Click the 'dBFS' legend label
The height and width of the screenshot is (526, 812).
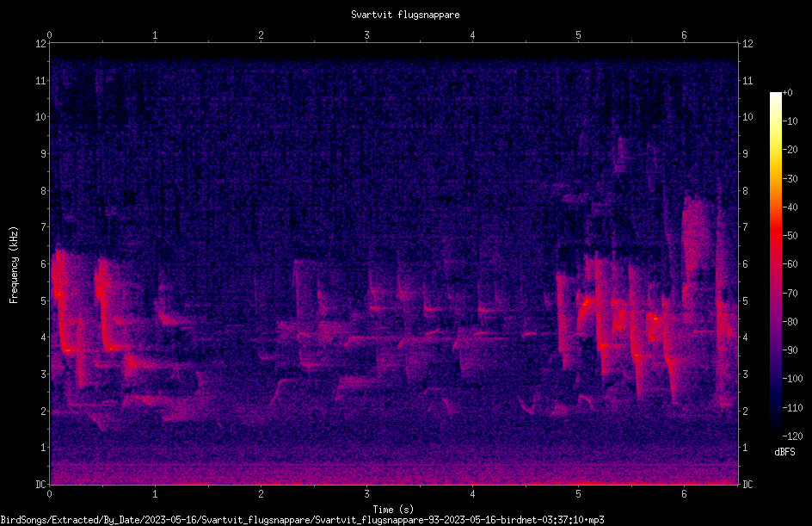784,452
